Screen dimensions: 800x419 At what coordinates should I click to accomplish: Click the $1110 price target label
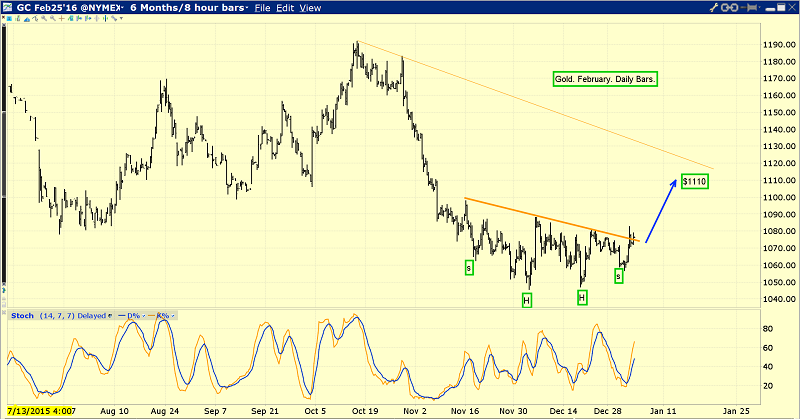click(695, 181)
